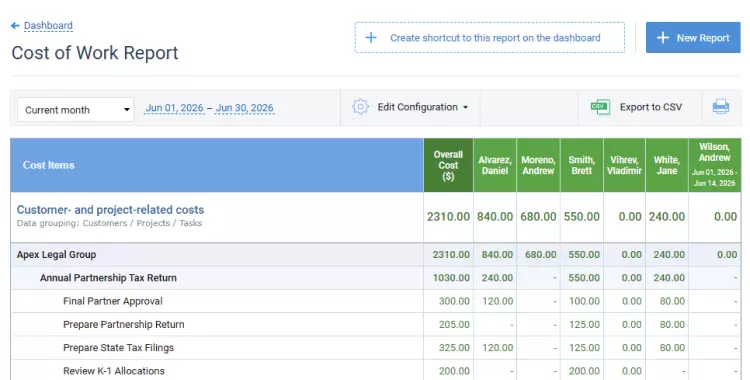This screenshot has width=750, height=380.
Task: Click the plus icon in the shortcut box
Action: point(371,38)
